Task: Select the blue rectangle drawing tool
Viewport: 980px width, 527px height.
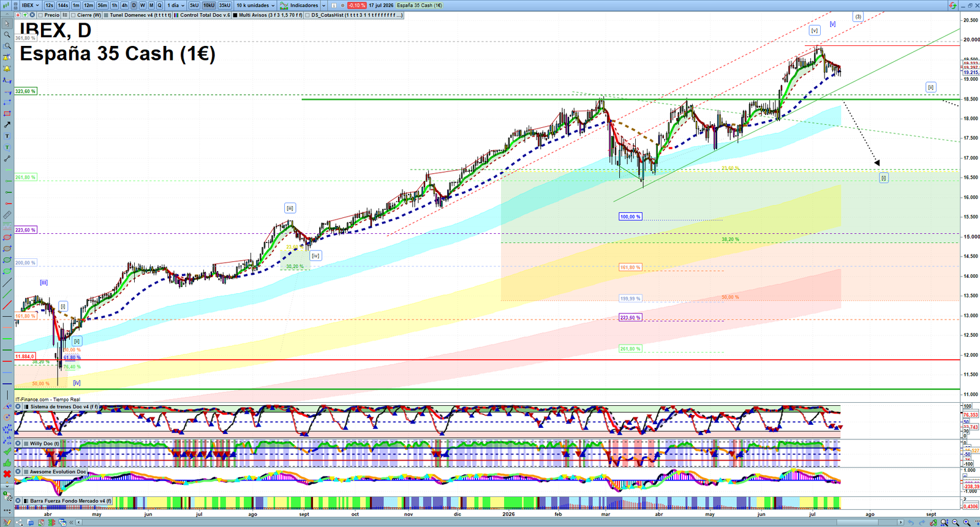Action: point(7,102)
